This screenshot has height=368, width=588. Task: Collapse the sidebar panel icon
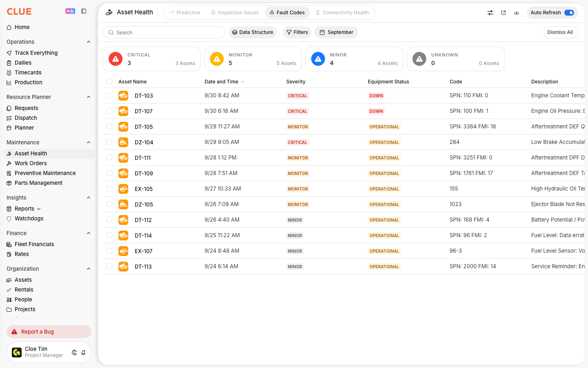point(84,11)
